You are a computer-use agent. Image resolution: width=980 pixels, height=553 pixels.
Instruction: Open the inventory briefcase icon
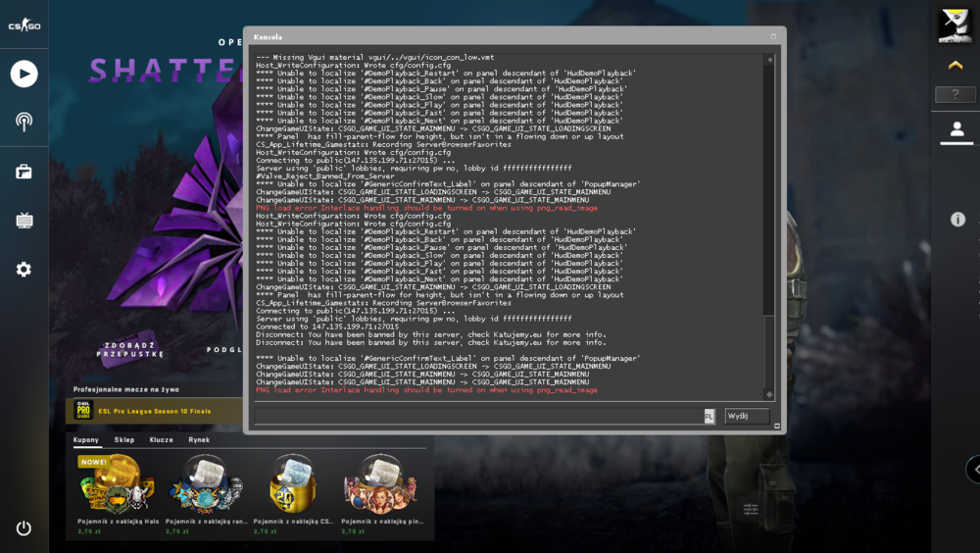click(x=24, y=172)
